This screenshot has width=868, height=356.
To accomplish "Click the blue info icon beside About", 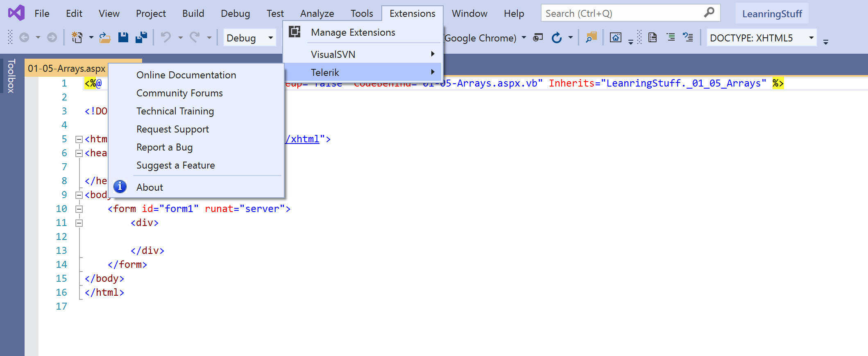I will tap(120, 187).
